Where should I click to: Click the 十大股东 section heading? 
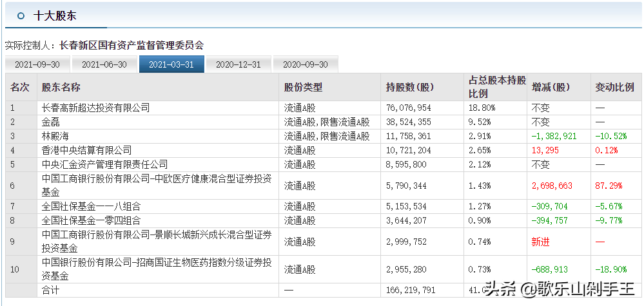coord(55,15)
